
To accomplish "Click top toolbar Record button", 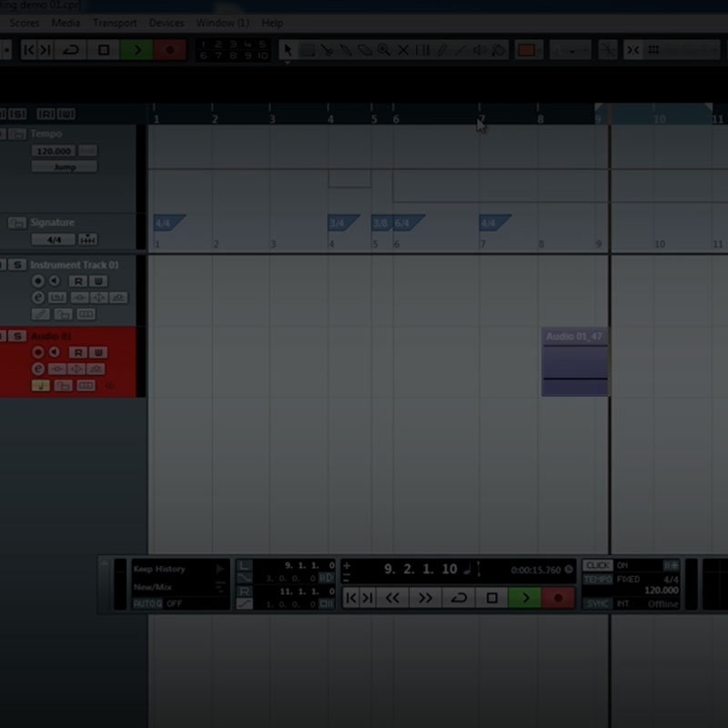I will click(169, 50).
